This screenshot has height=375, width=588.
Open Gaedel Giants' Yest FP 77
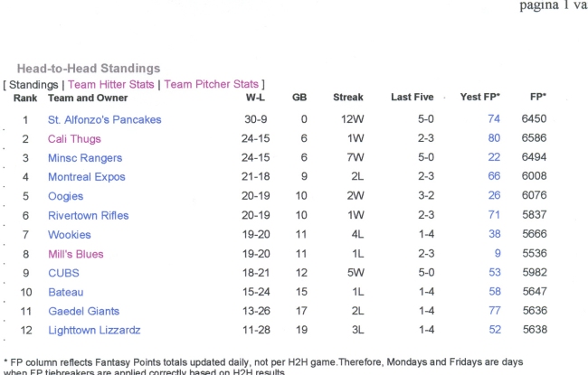[495, 311]
